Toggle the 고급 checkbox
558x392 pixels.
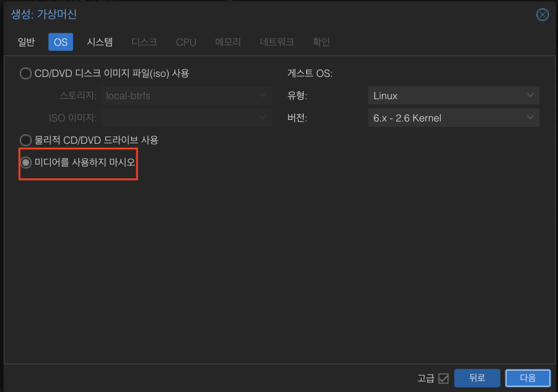[443, 378]
